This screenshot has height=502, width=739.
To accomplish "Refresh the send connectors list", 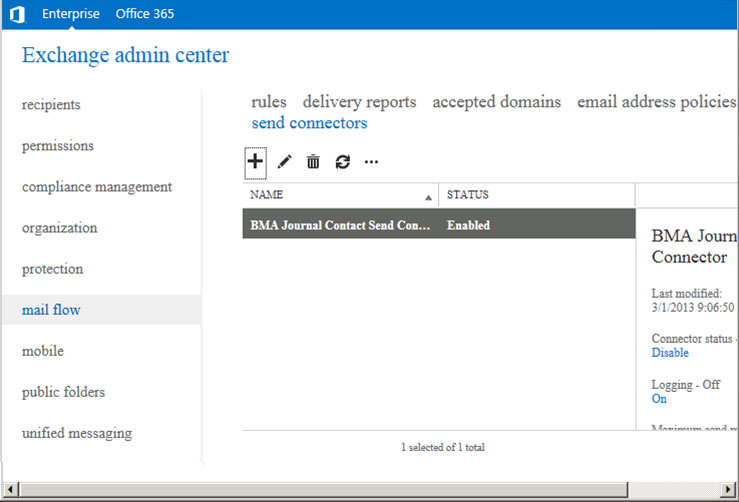I will (343, 162).
